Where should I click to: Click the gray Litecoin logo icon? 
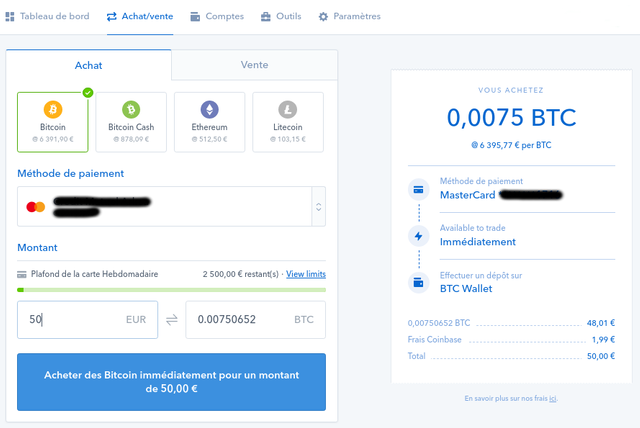pos(288,109)
